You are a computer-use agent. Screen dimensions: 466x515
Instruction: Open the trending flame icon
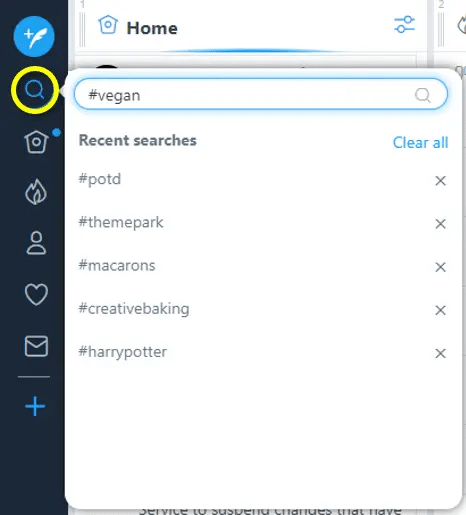36,192
